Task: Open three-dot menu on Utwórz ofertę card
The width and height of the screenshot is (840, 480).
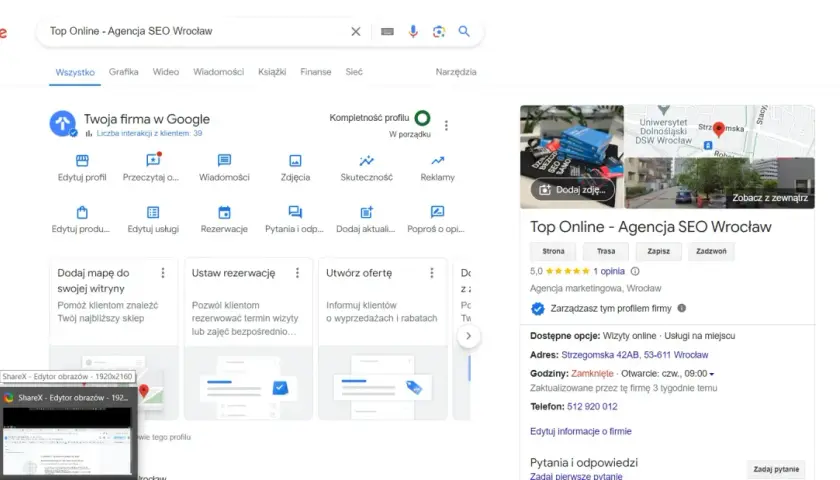Action: point(432,273)
